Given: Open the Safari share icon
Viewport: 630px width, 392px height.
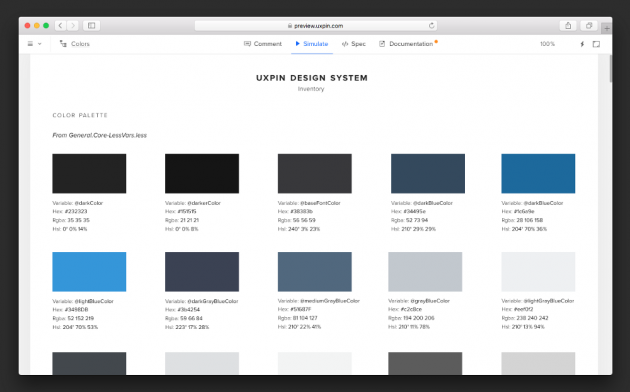Looking at the screenshot, I should click(568, 26).
